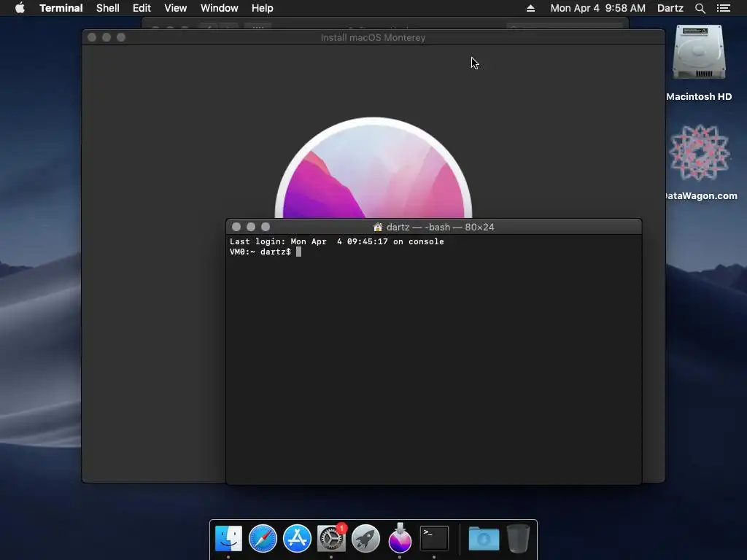747x560 pixels.
Task: Close the Install macOS Monterey window
Action: click(92, 37)
